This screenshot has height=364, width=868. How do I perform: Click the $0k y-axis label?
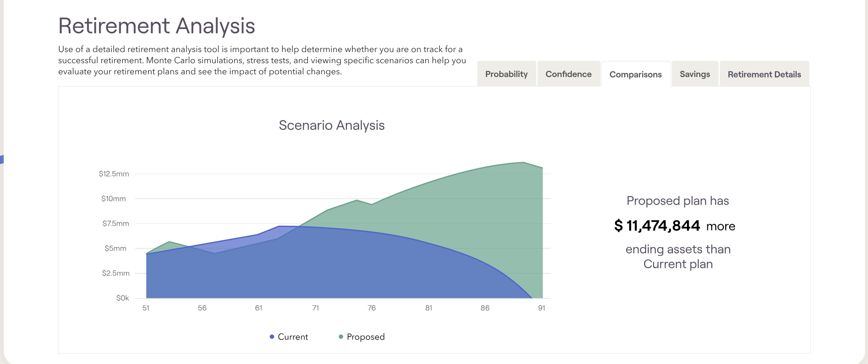[123, 298]
